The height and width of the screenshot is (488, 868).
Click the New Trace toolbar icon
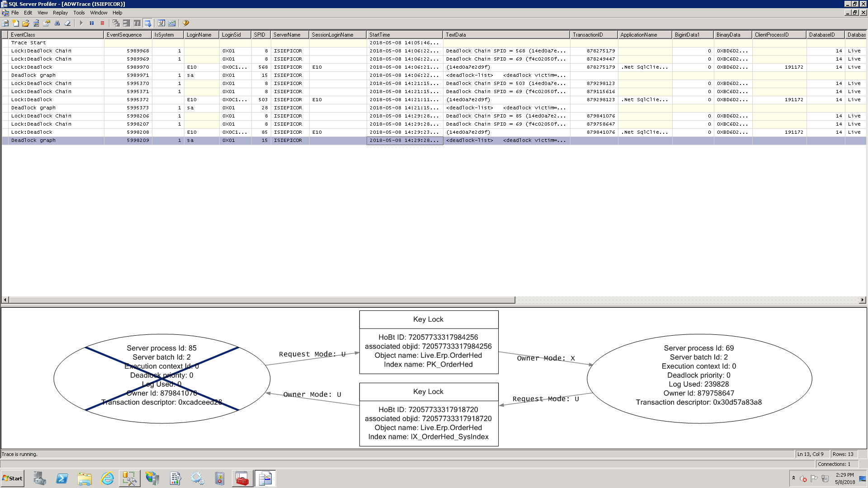(5, 23)
